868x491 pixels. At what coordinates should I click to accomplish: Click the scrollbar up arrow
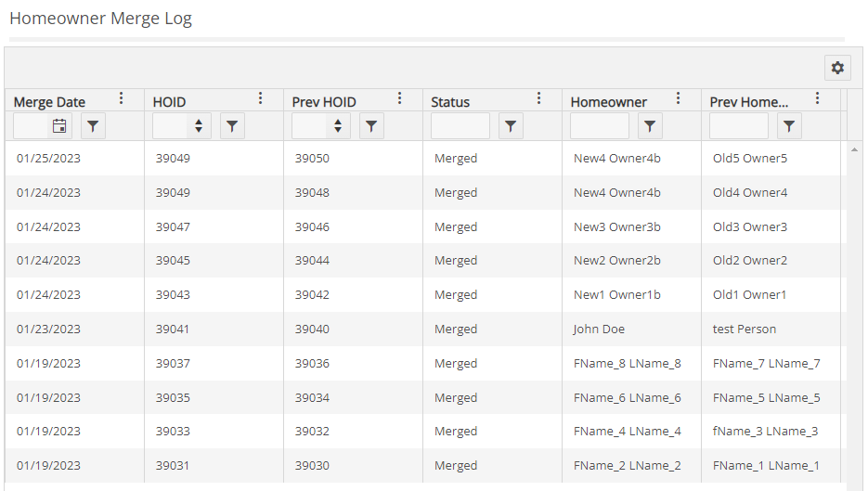pyautogui.click(x=854, y=149)
